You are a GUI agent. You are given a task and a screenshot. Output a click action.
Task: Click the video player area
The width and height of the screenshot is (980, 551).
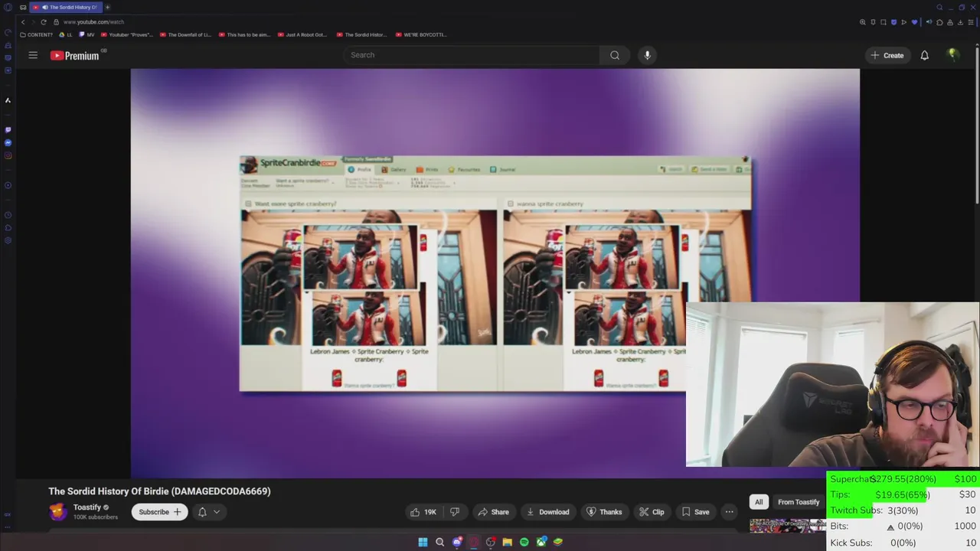point(495,273)
